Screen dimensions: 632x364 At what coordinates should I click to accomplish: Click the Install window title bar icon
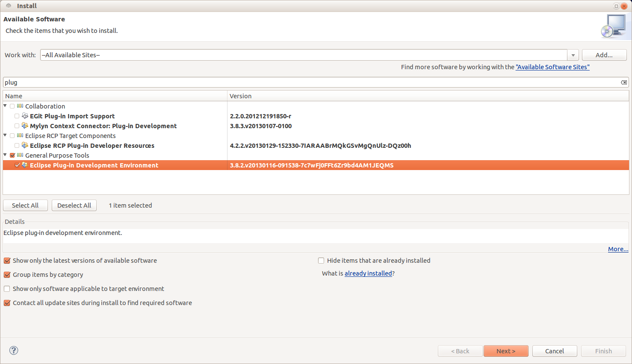click(9, 6)
